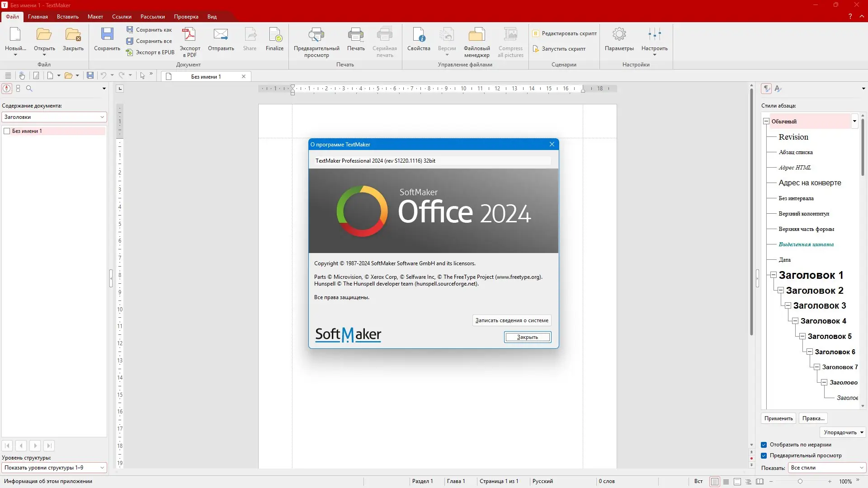Open the Print Preview icon
Viewport: 868px width, 488px height.
[316, 35]
